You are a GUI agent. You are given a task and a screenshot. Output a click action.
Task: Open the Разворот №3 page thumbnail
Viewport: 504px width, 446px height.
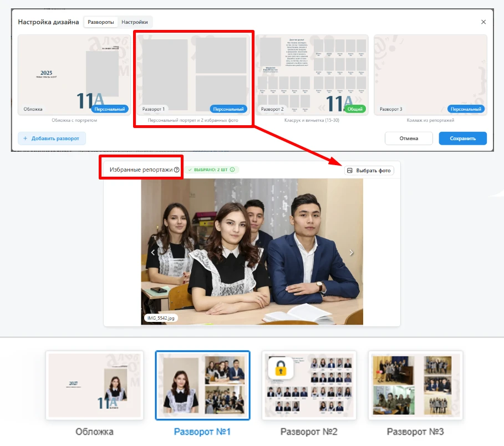point(416,385)
